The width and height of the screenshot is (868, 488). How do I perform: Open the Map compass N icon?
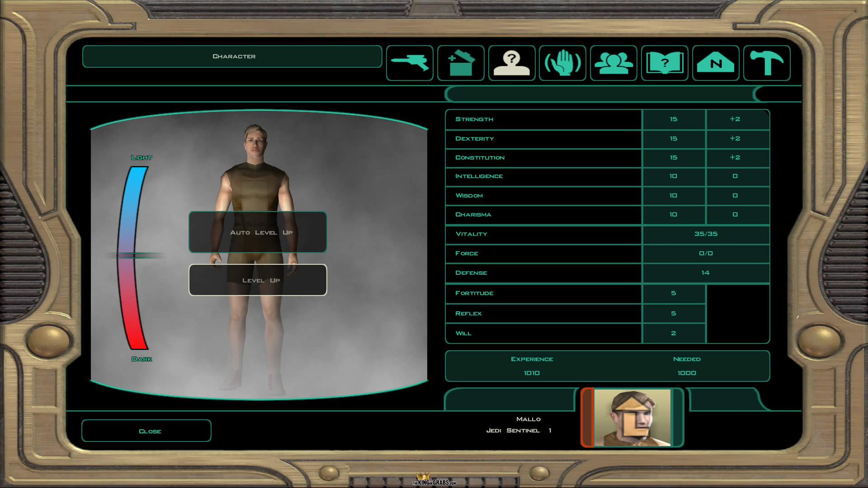click(x=716, y=63)
